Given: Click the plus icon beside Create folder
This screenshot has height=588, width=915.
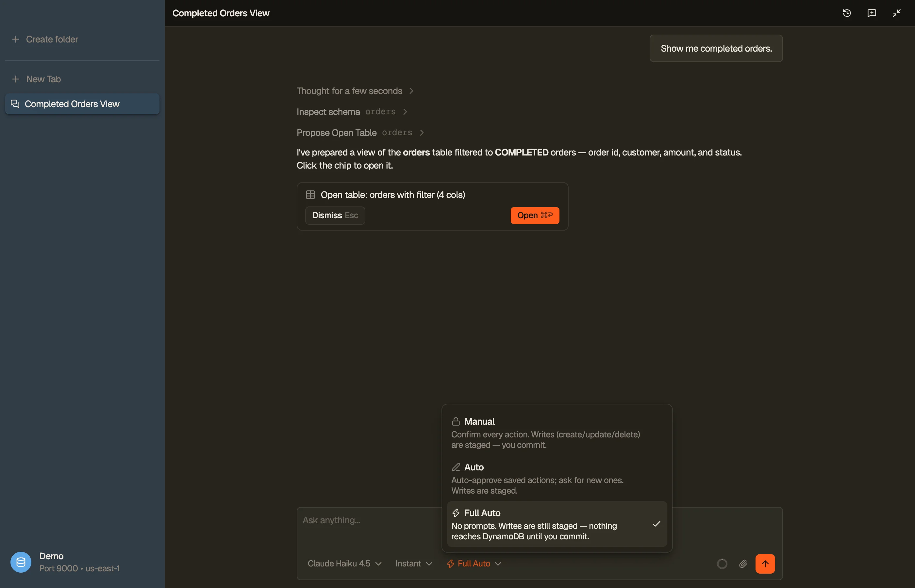Looking at the screenshot, I should (16, 39).
